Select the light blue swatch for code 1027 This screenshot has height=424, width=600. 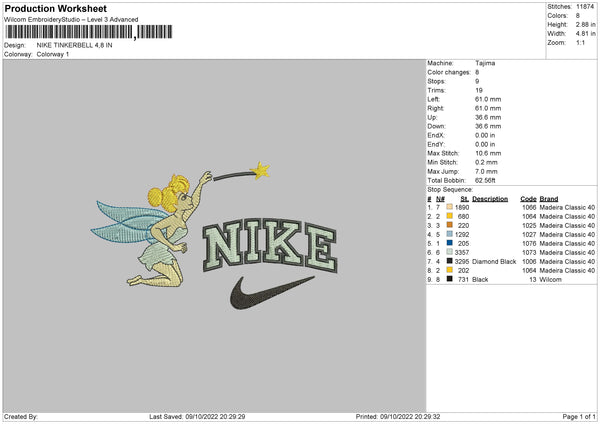(450, 234)
